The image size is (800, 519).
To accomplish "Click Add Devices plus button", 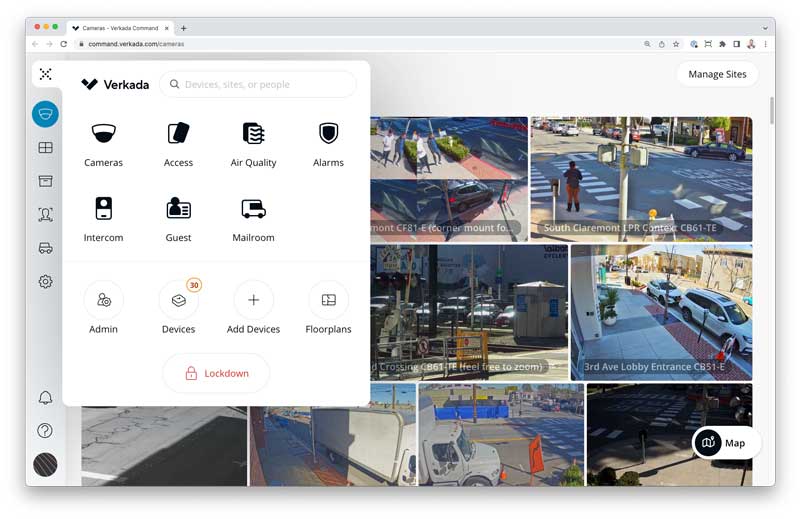I will pyautogui.click(x=254, y=300).
